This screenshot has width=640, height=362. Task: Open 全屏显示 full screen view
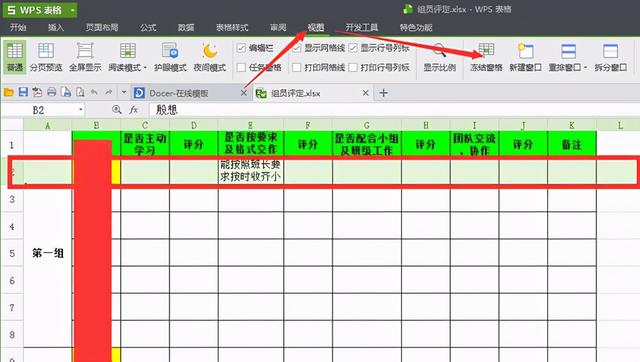tap(85, 57)
